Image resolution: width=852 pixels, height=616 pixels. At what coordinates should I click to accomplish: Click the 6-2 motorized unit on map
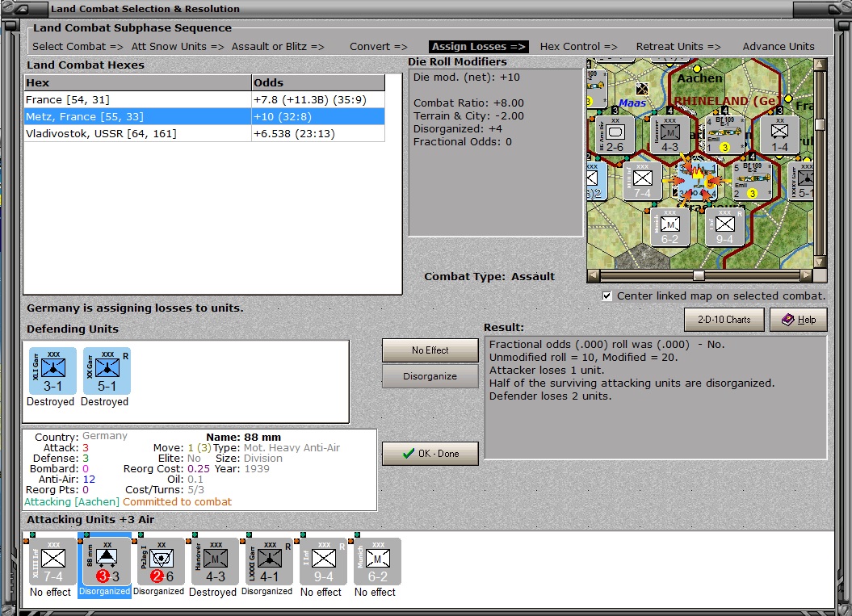pos(669,228)
